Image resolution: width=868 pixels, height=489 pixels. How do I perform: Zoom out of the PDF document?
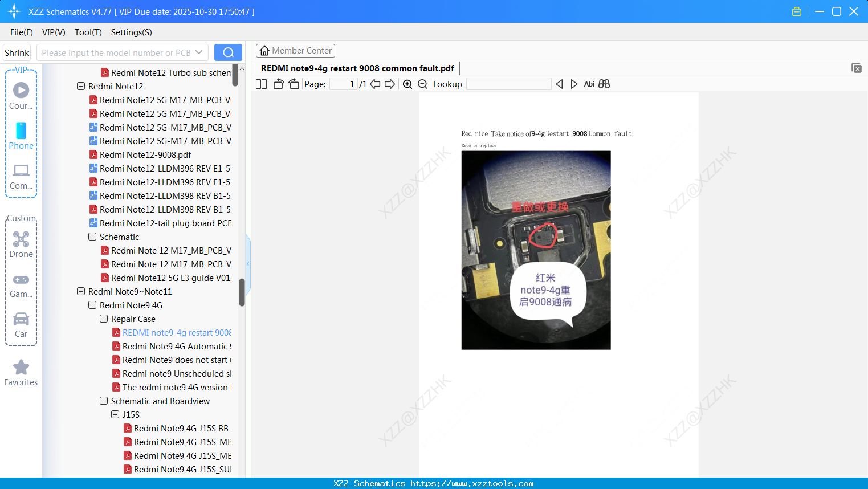coord(422,84)
